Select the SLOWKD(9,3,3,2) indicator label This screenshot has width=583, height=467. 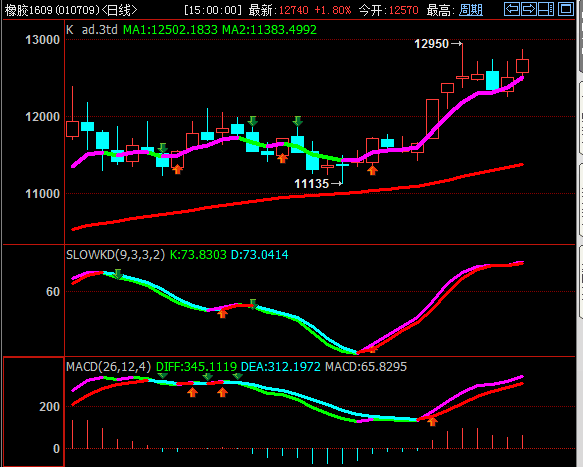(115, 255)
